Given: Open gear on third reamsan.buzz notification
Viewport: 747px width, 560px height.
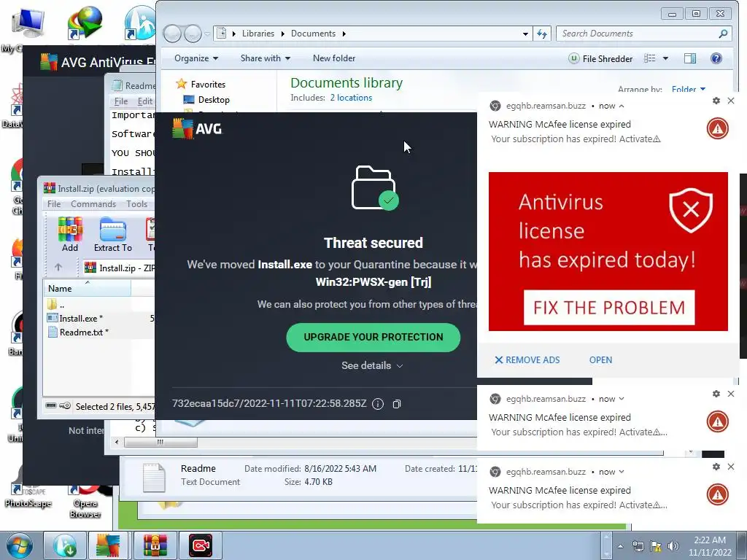Looking at the screenshot, I should pyautogui.click(x=716, y=467).
